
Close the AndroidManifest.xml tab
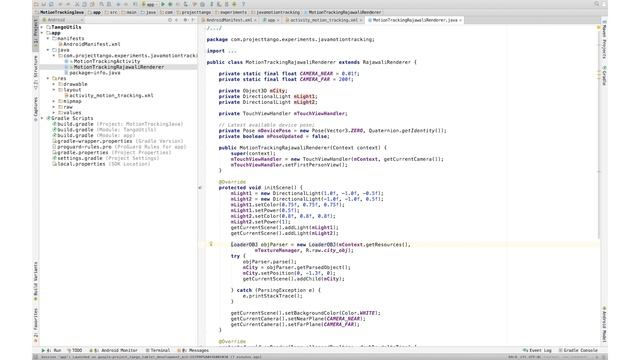pyautogui.click(x=255, y=20)
